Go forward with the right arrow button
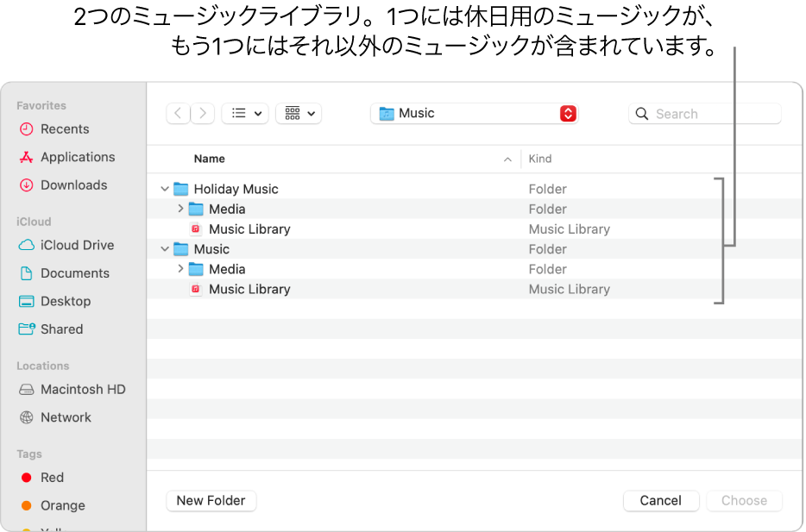 point(203,114)
